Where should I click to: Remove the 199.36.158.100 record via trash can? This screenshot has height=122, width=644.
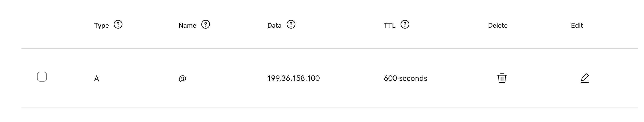click(502, 78)
